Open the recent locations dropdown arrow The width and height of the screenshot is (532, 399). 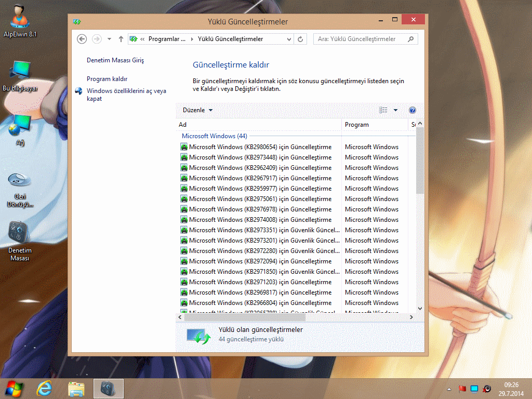tap(109, 39)
